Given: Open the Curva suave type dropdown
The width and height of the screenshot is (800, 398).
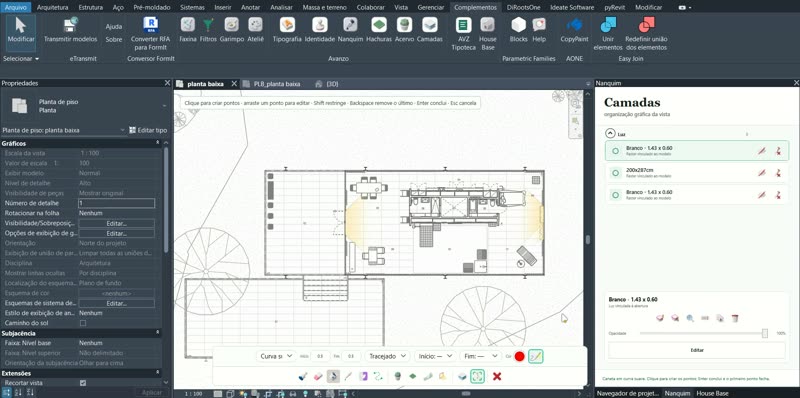Looking at the screenshot, I should pos(276,356).
